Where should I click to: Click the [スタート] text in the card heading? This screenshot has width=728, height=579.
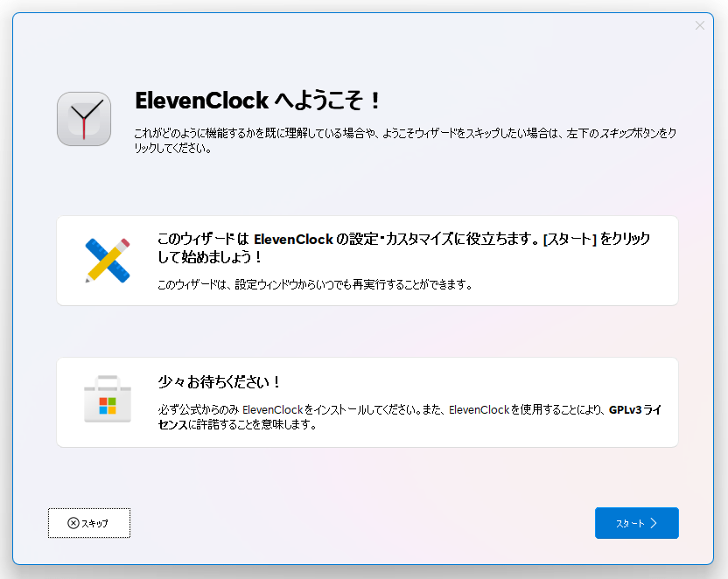click(570, 239)
